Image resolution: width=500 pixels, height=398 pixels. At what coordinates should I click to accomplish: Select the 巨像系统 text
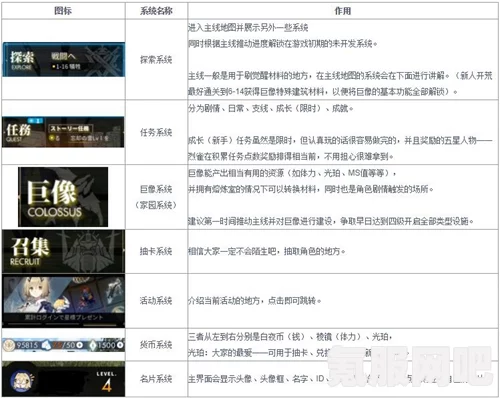[156, 189]
